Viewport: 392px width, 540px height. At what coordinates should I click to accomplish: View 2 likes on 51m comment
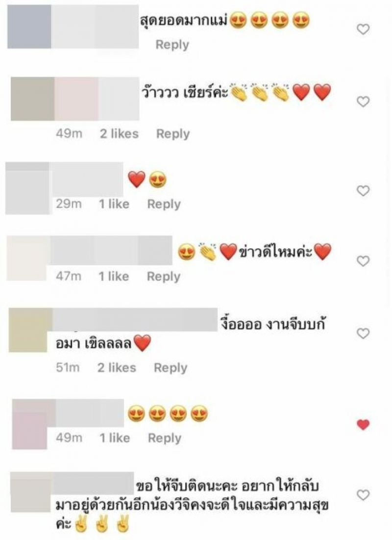pos(117,367)
